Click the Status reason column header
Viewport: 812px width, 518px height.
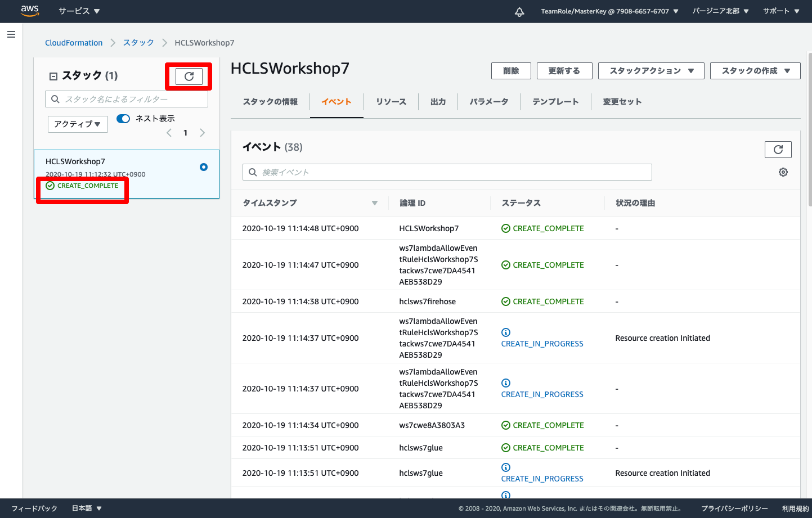coord(635,203)
